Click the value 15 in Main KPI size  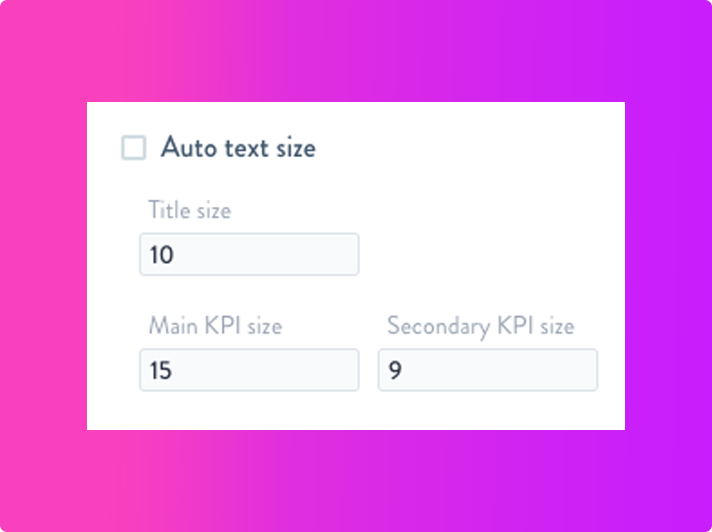pos(161,371)
